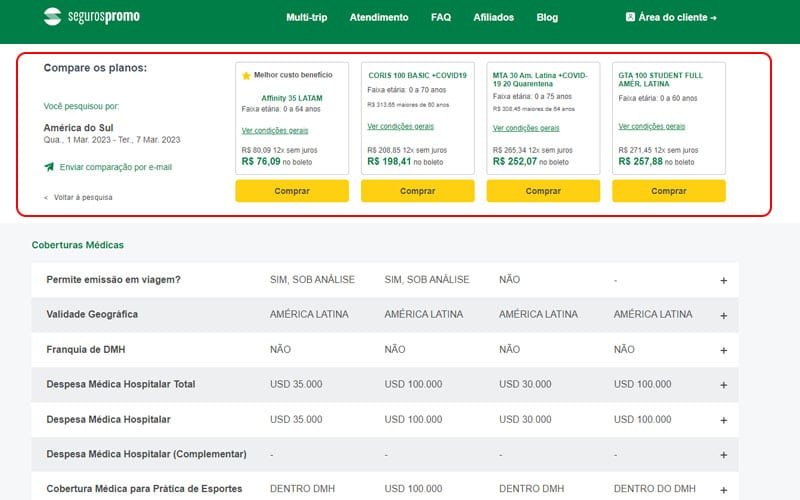
Task: Open Área do cliente login link
Action: pyautogui.click(x=671, y=17)
